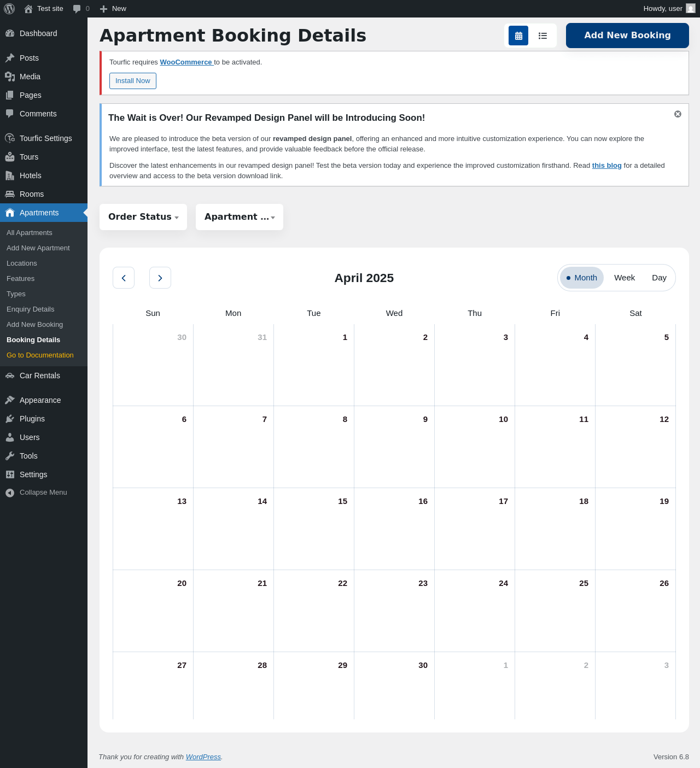
Task: Click the Add New Booking button
Action: click(627, 36)
